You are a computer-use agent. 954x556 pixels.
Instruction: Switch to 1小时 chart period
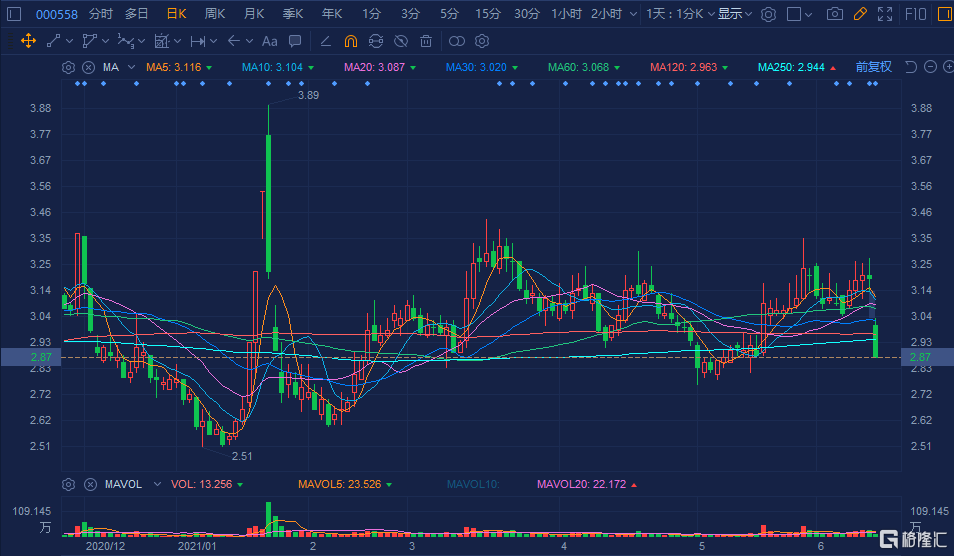(x=566, y=13)
